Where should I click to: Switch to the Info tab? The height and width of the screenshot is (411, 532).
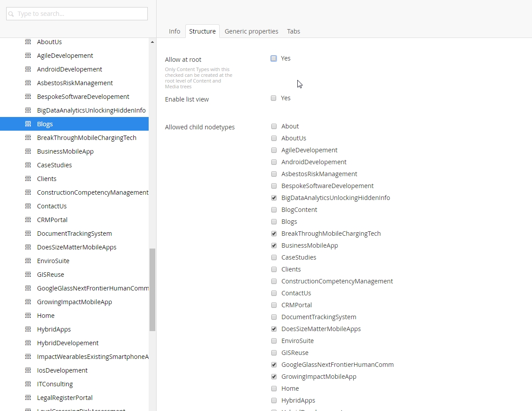click(174, 31)
